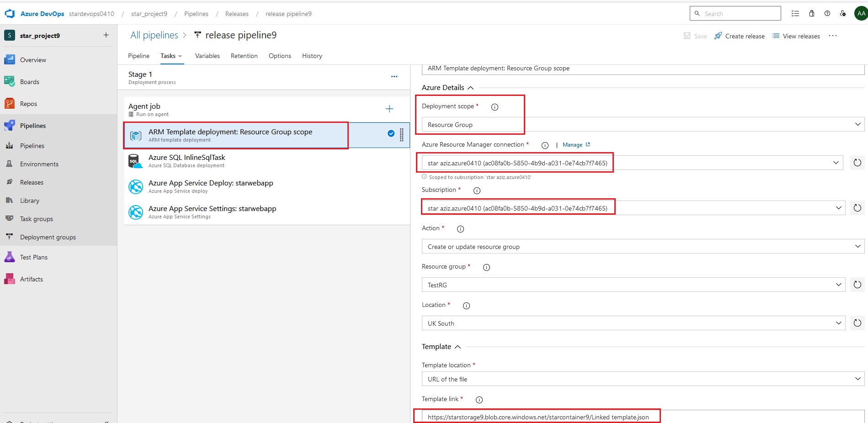Click the drag handle on the ARM Template task
Image resolution: width=868 pixels, height=423 pixels.
402,135
